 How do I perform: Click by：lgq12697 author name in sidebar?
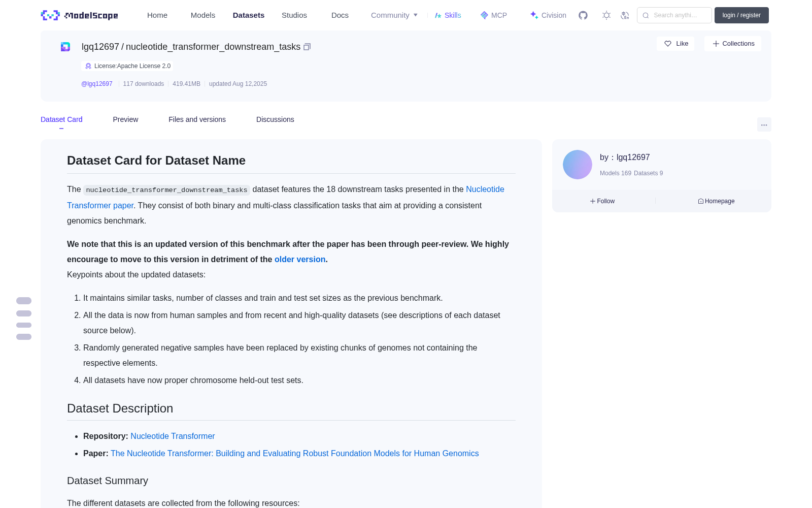625,157
